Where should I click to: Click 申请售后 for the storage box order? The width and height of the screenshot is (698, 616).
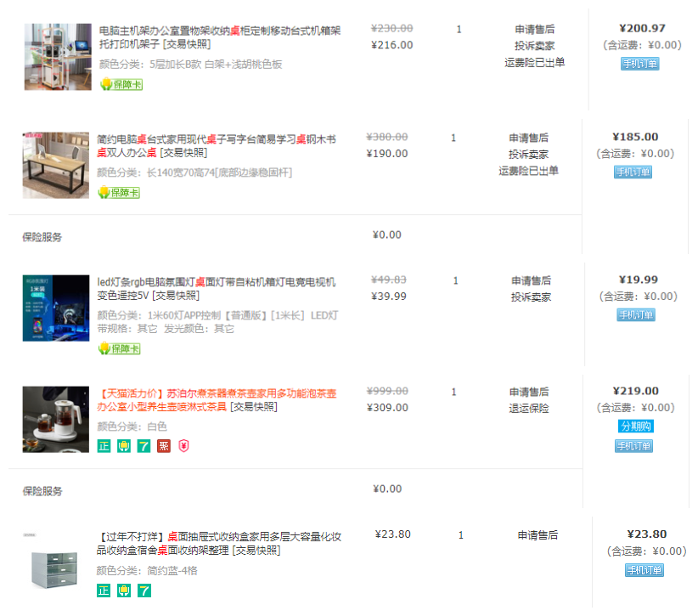click(538, 535)
